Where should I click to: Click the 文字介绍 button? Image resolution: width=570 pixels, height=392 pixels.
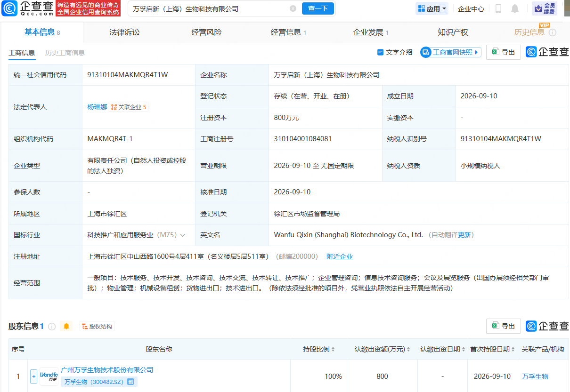pos(395,52)
